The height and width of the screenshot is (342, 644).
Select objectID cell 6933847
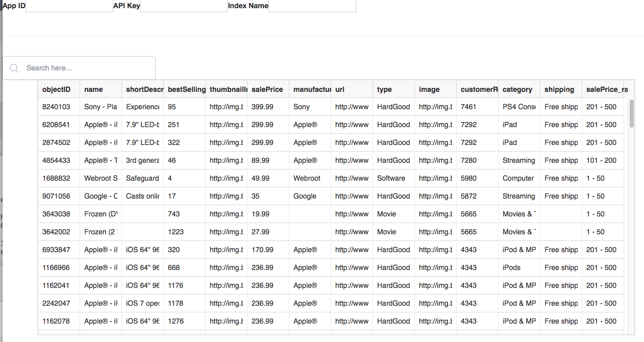point(59,250)
